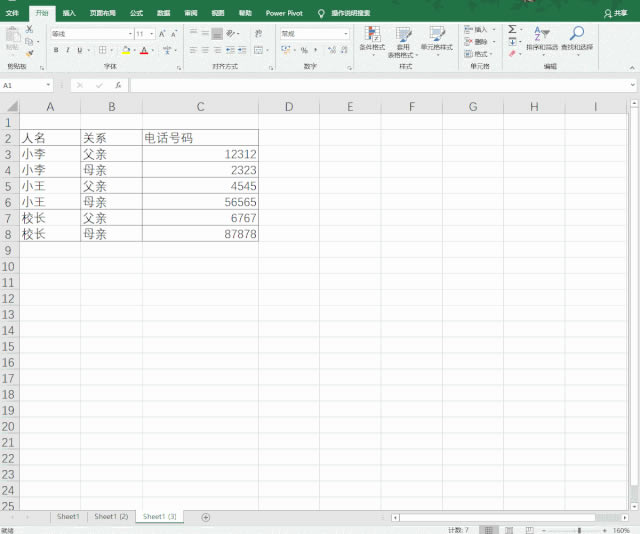Screen dimensions: 640x534
Task: Select cell C3 containing 12312
Action: tap(200, 154)
